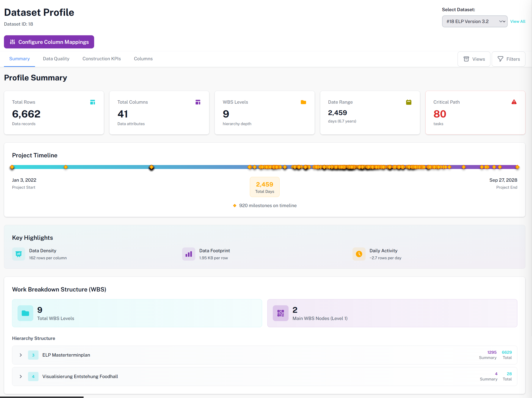Click the Critical Path warning triangle icon
Image resolution: width=532 pixels, height=398 pixels.
514,102
